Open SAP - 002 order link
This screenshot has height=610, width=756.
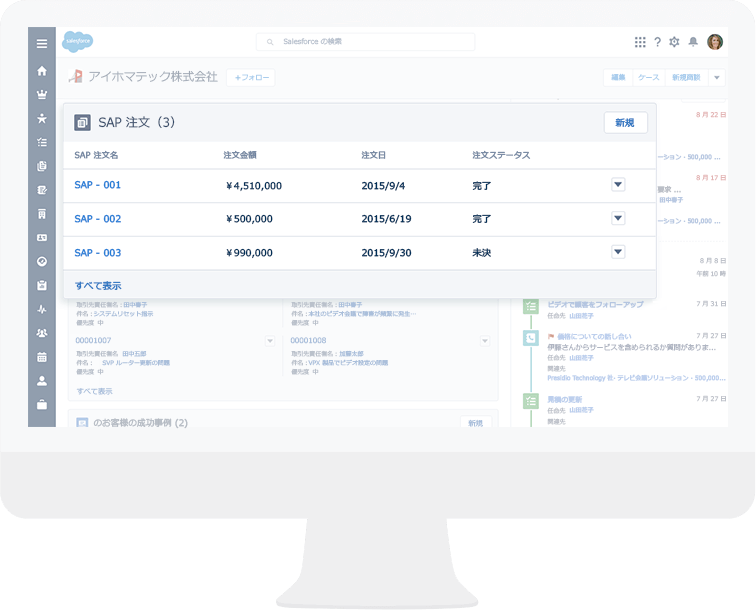(x=97, y=219)
